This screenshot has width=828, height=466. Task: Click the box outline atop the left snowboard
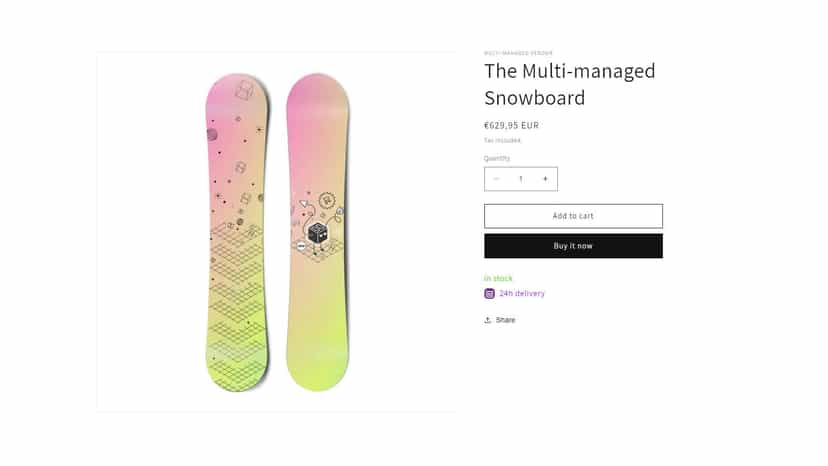pyautogui.click(x=244, y=90)
